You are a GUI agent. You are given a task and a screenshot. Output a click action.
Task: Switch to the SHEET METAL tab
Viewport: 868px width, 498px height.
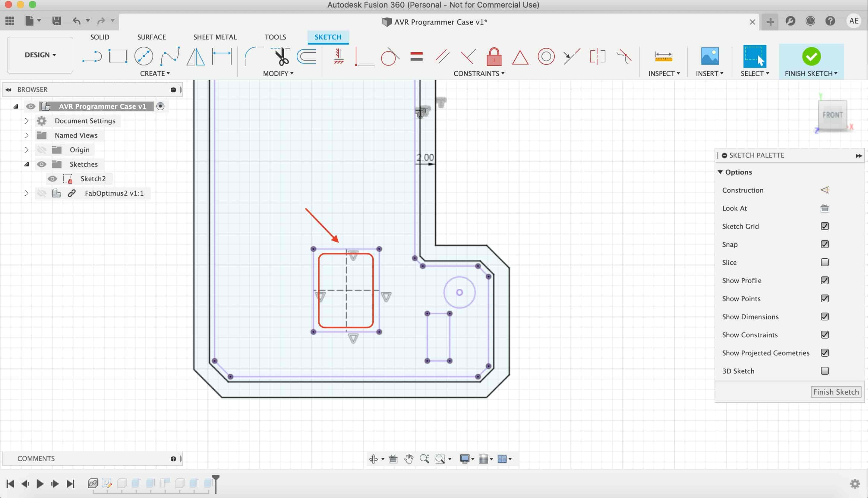click(x=215, y=37)
